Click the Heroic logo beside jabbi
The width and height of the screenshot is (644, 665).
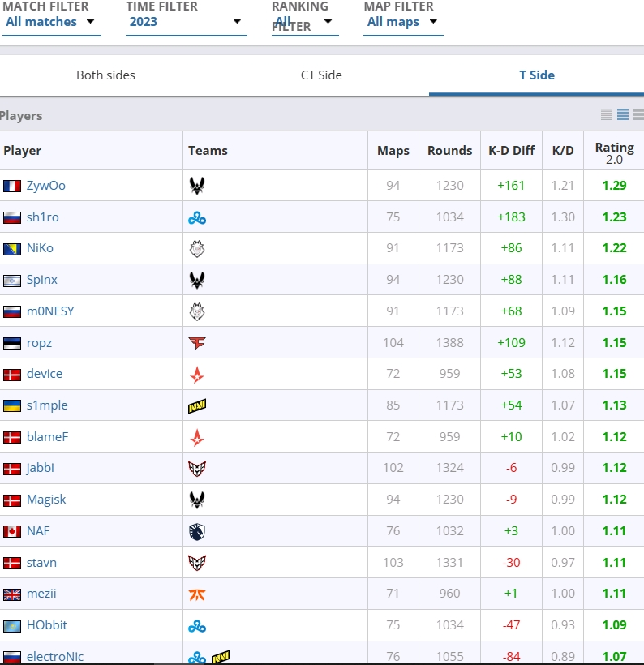click(x=197, y=468)
